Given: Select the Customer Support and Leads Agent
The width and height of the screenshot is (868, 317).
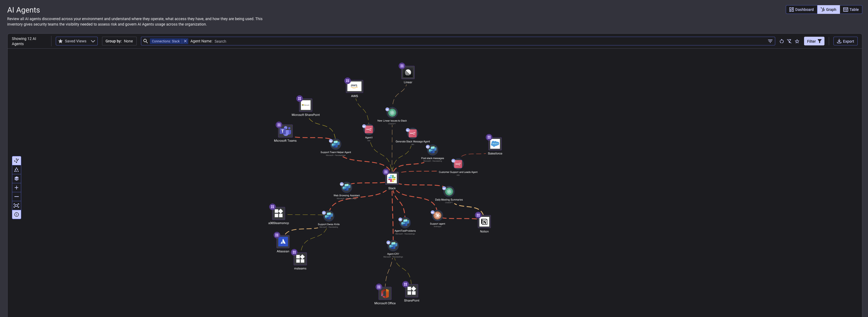Looking at the screenshot, I should point(458,164).
